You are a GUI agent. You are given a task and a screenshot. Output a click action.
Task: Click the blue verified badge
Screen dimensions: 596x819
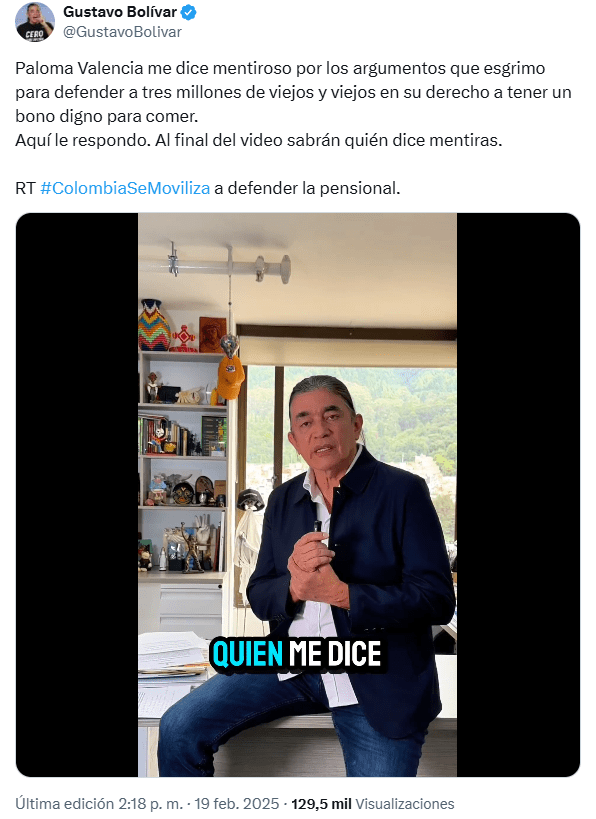[x=189, y=12]
